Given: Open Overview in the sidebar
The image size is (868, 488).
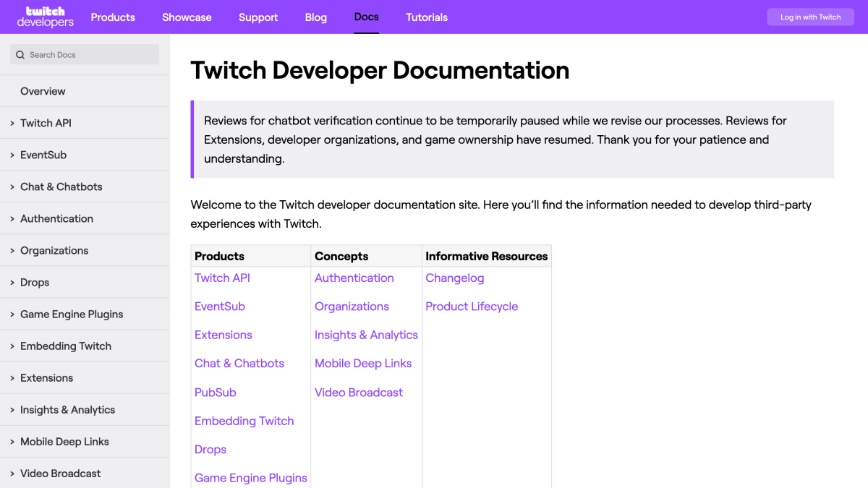Looking at the screenshot, I should (43, 91).
